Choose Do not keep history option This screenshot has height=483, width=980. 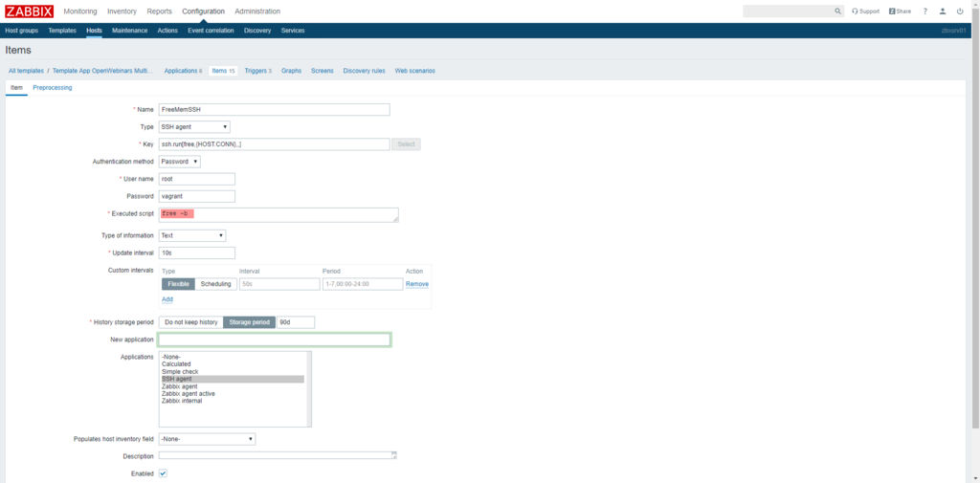[x=190, y=322]
